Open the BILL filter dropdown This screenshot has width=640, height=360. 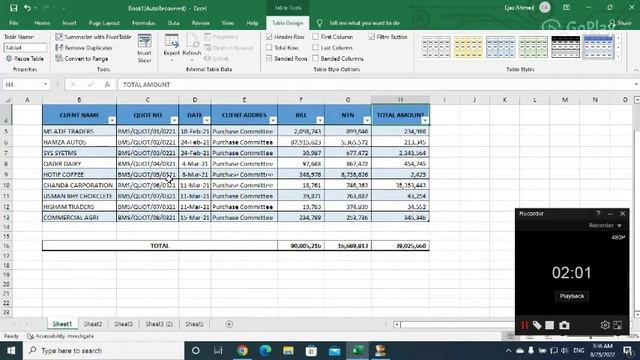[320, 120]
